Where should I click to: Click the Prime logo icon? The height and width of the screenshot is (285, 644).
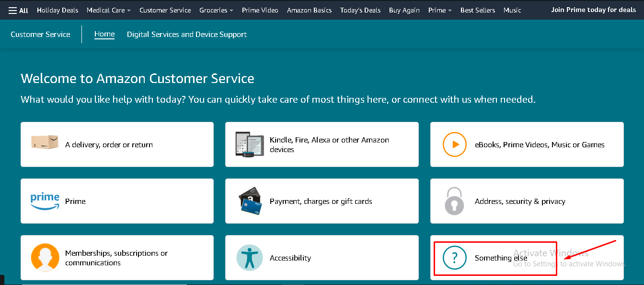(45, 201)
